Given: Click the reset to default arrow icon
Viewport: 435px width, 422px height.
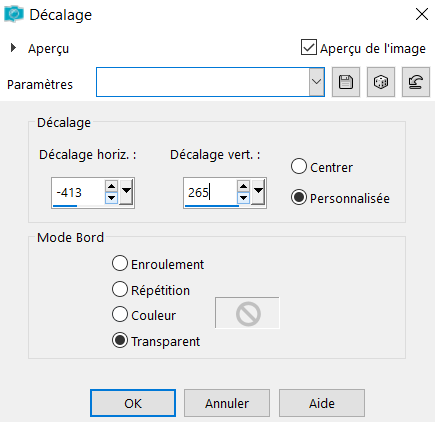Looking at the screenshot, I should (x=416, y=82).
